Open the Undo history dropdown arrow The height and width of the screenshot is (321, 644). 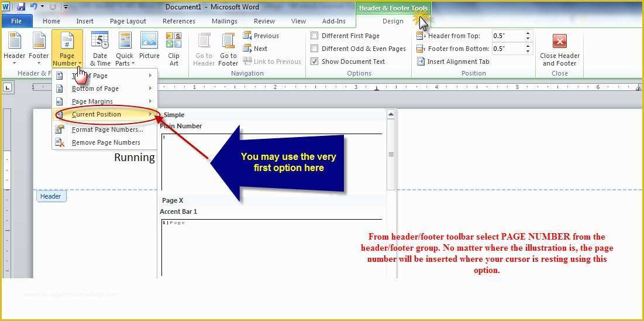pos(42,6)
